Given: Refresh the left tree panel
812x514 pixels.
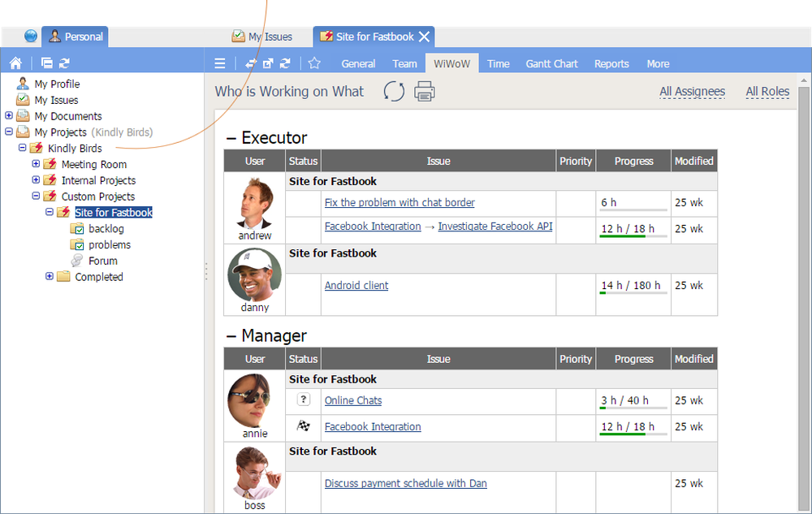Looking at the screenshot, I should coord(64,63).
